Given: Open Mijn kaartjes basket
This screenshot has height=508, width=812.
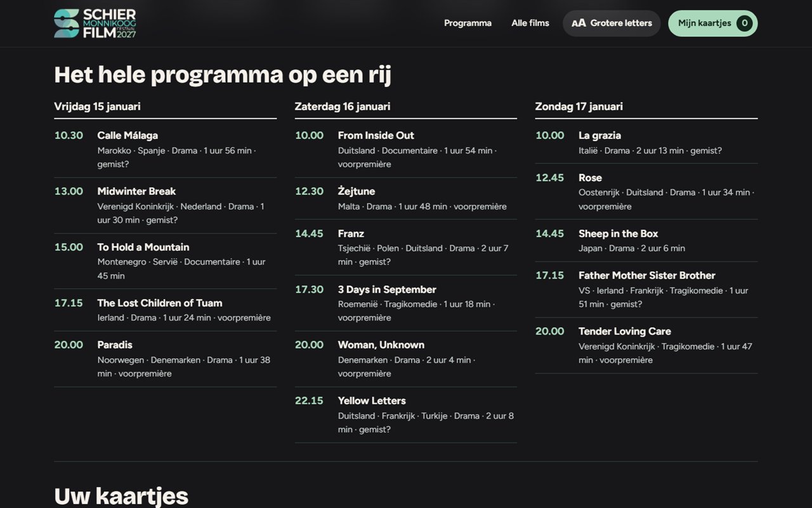Looking at the screenshot, I should (x=712, y=23).
